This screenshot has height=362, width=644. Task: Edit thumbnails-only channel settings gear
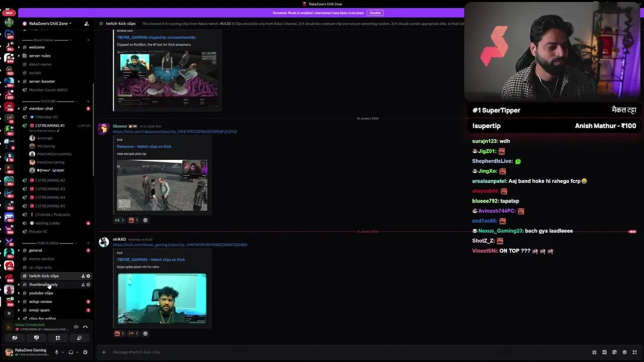click(x=88, y=285)
